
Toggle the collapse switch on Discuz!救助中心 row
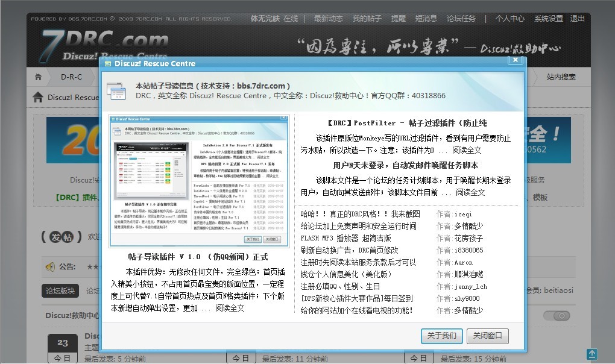click(x=557, y=315)
